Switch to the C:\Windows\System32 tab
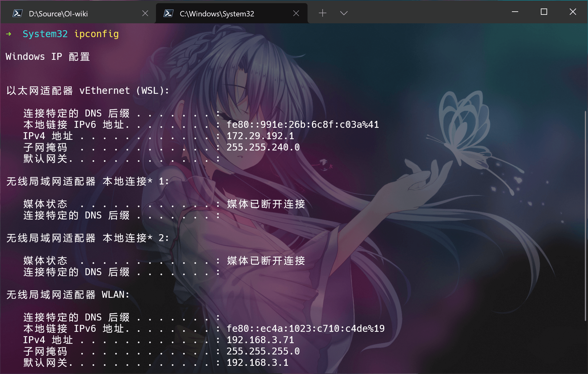This screenshot has width=588, height=374. pyautogui.click(x=231, y=14)
